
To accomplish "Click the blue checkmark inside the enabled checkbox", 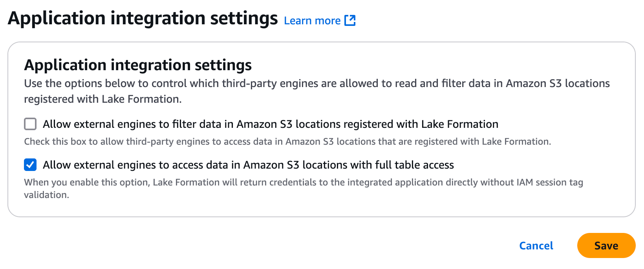I will click(30, 165).
